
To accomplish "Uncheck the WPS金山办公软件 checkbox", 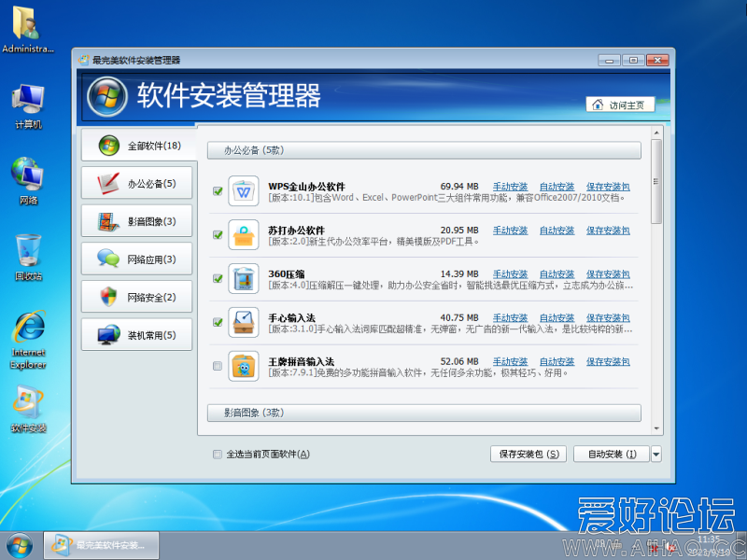I will [218, 191].
